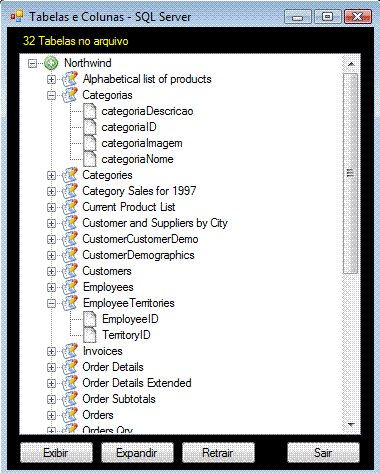Collapse the EmployeeTerritories table node
Screen dimensions: 380x473
click(51, 303)
